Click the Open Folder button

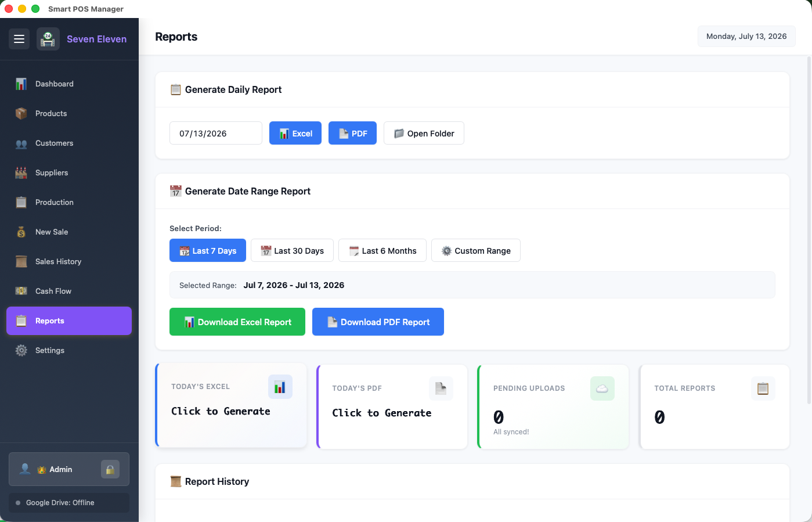[x=424, y=133]
